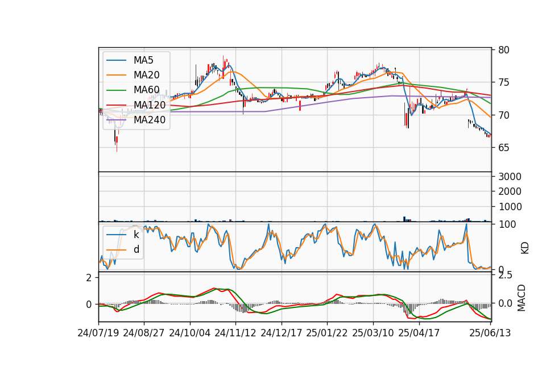
Task: Click the price axis value 70
Action: click(x=503, y=115)
